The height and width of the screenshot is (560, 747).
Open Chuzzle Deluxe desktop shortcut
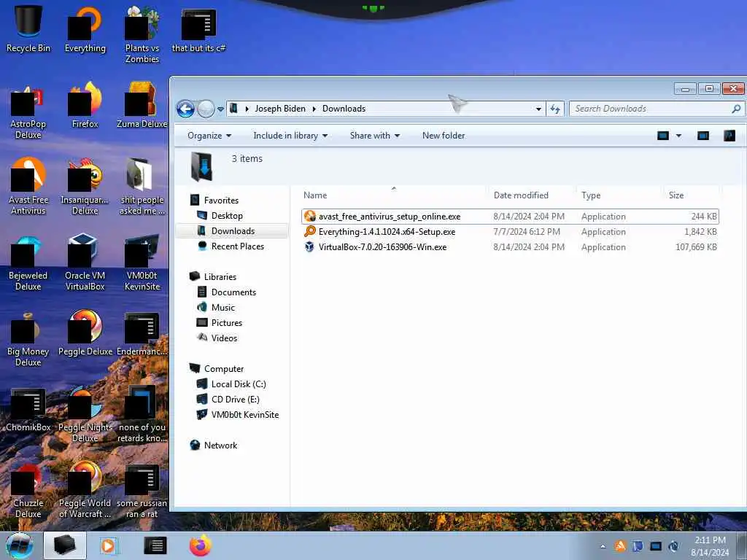point(28,489)
